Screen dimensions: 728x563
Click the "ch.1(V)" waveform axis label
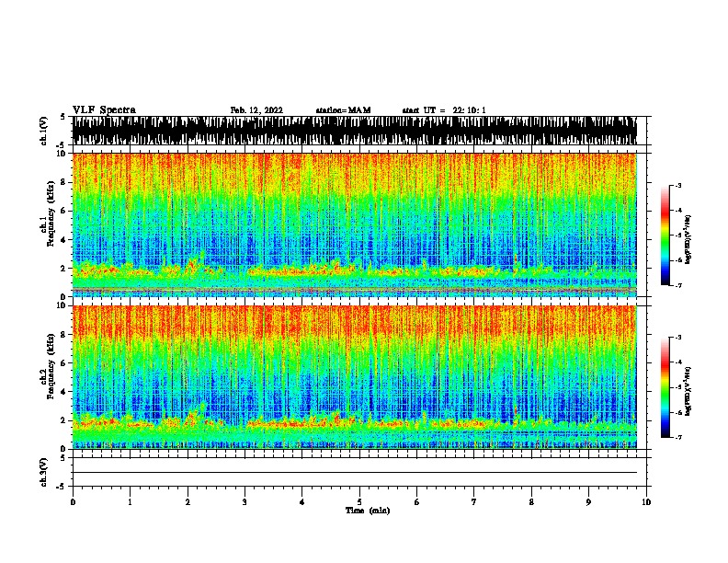coord(44,131)
